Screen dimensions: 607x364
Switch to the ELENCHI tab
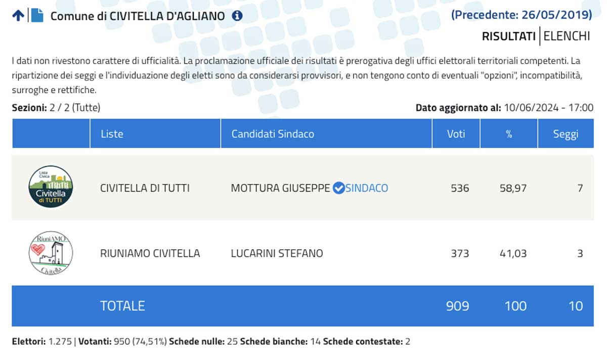click(x=567, y=36)
